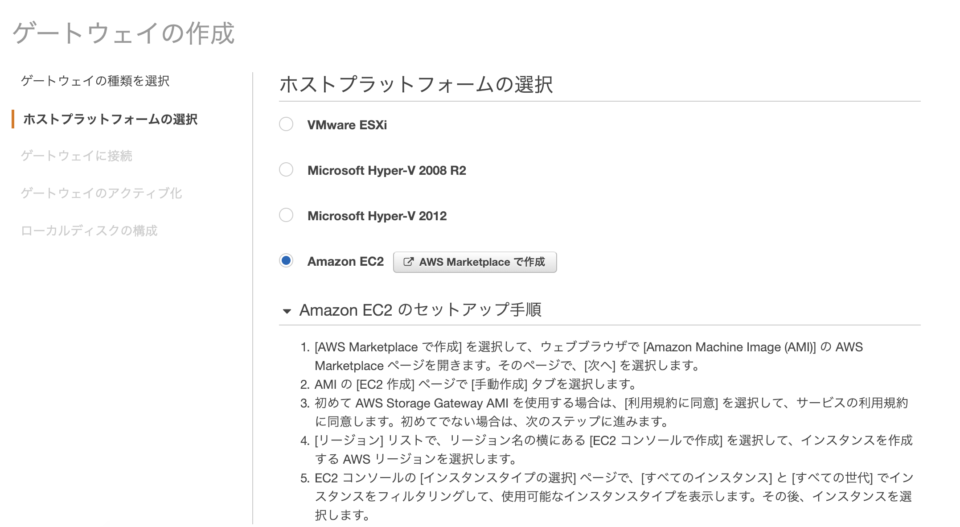The height and width of the screenshot is (527, 960).
Task: Click the Microsoft Hyper-V 2008 R2 label
Action: pyautogui.click(x=386, y=170)
